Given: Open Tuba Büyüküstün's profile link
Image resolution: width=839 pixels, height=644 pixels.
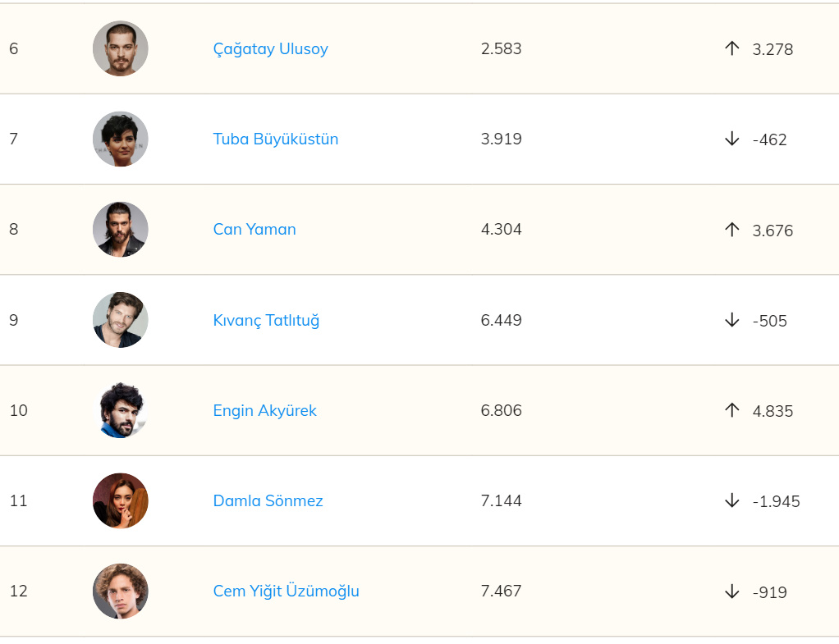Looking at the screenshot, I should [x=275, y=139].
